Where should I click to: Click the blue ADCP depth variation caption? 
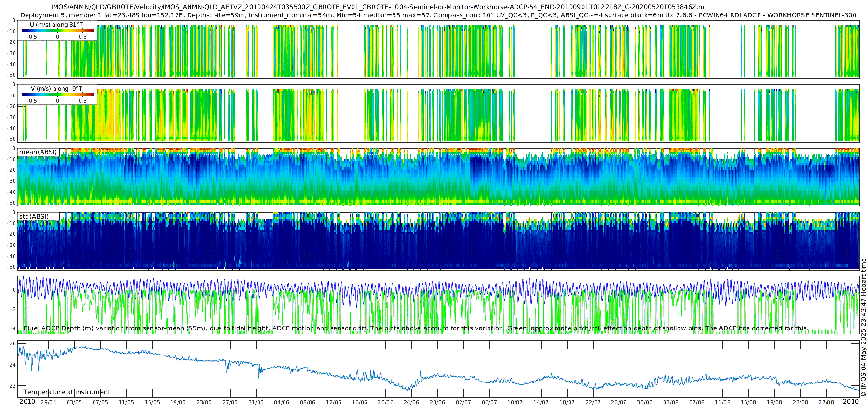415,328
